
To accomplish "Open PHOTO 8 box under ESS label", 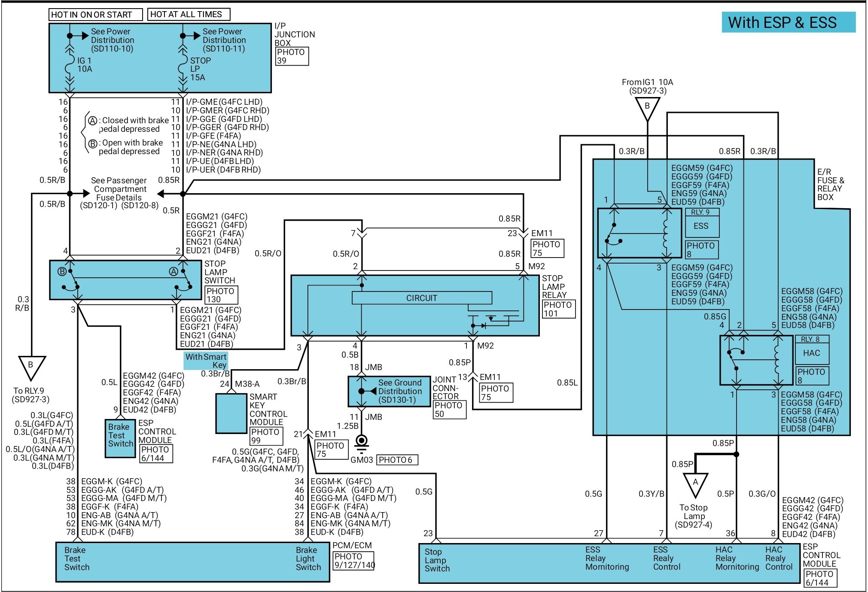I will 702,250.
